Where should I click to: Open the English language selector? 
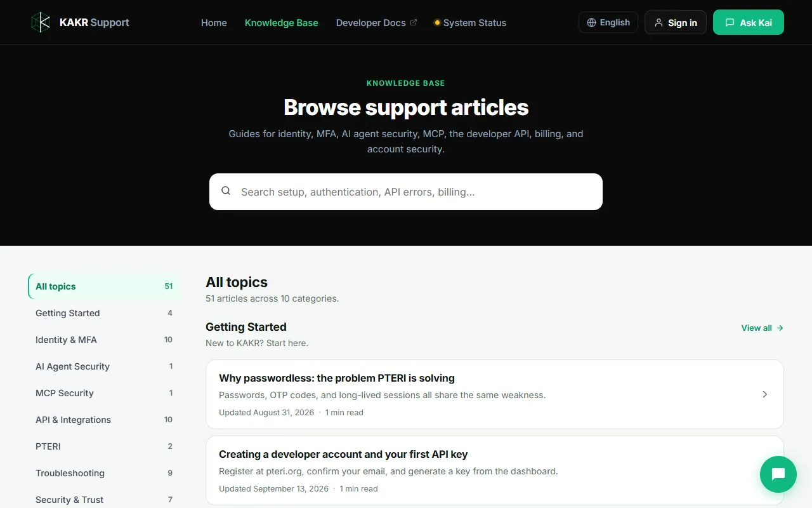pyautogui.click(x=608, y=22)
